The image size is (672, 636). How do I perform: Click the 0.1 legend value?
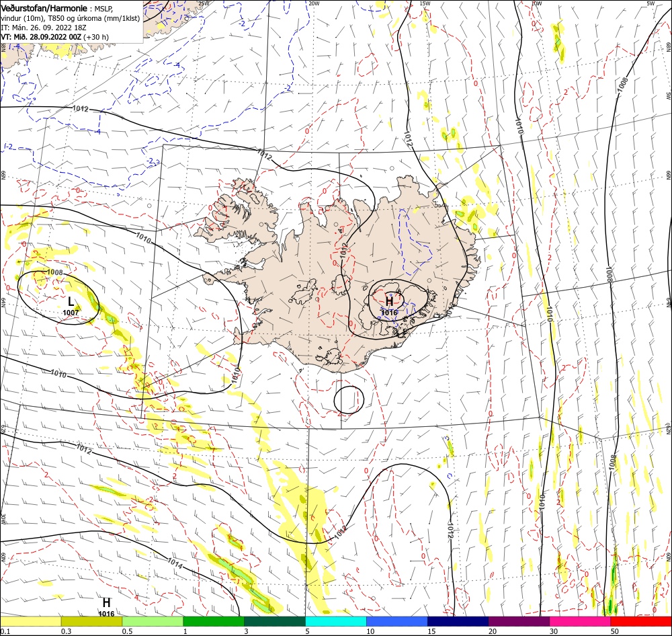pyautogui.click(x=5, y=631)
